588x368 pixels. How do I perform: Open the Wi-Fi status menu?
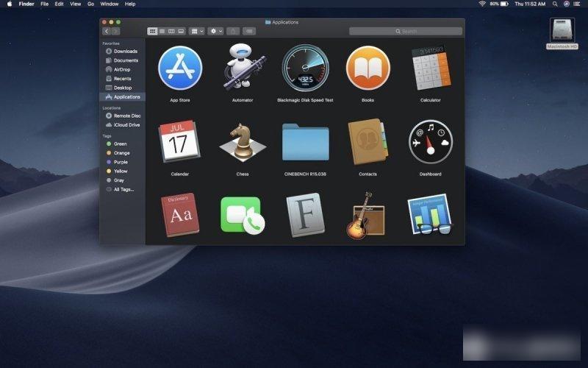click(x=482, y=4)
